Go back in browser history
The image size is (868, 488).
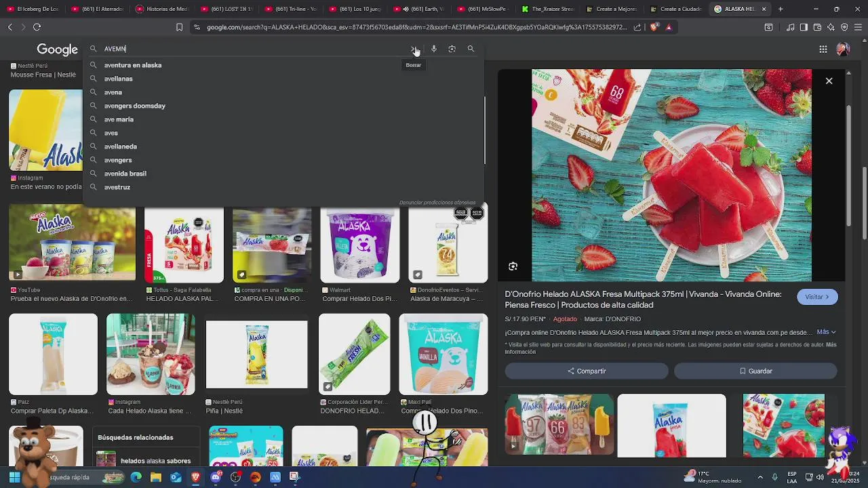click(9, 27)
